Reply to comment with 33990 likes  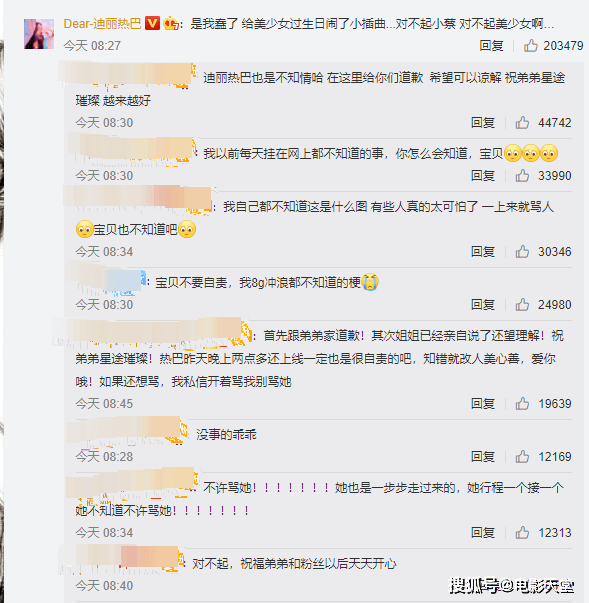click(483, 176)
